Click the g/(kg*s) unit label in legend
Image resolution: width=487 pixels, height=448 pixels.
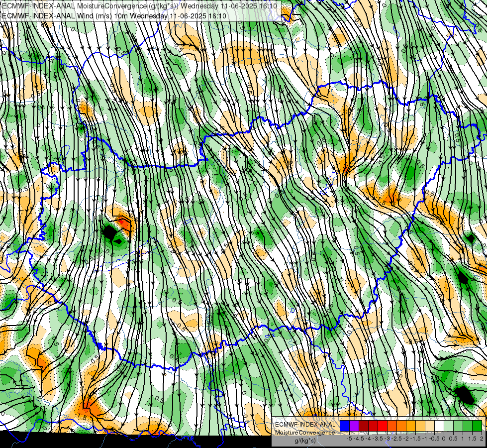pyautogui.click(x=305, y=441)
